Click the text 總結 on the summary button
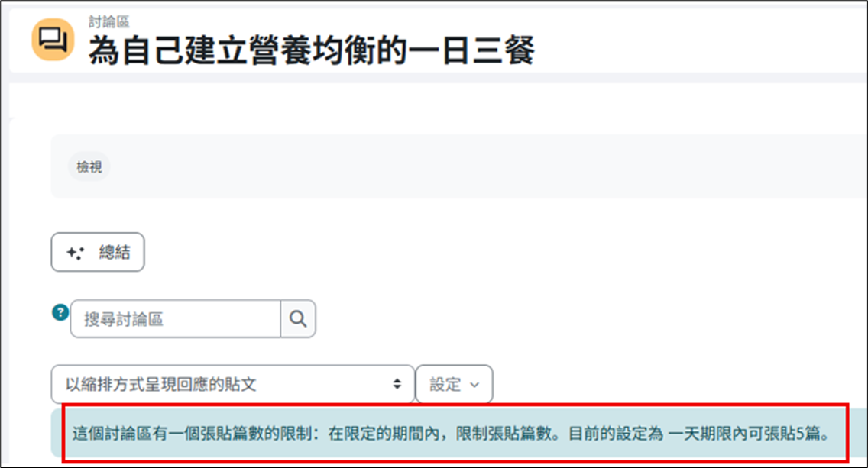This screenshot has height=468, width=868. point(115,253)
